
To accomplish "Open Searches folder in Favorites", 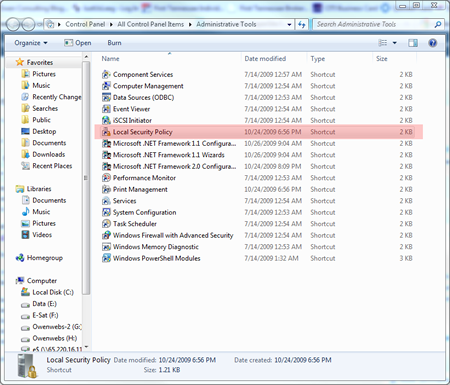I will tap(40, 108).
